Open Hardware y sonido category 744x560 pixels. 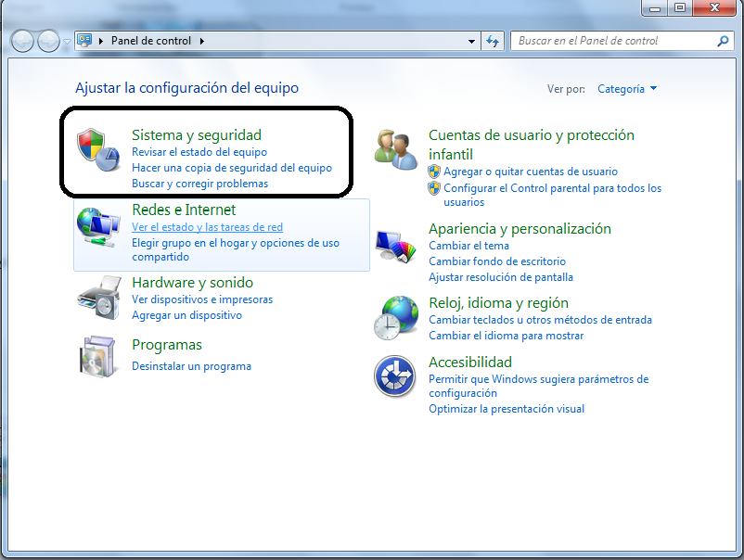192,283
